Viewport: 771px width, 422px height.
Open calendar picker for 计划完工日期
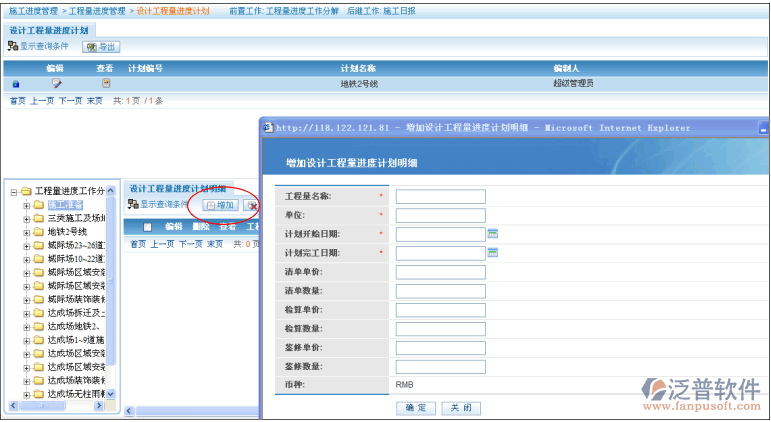coord(492,252)
